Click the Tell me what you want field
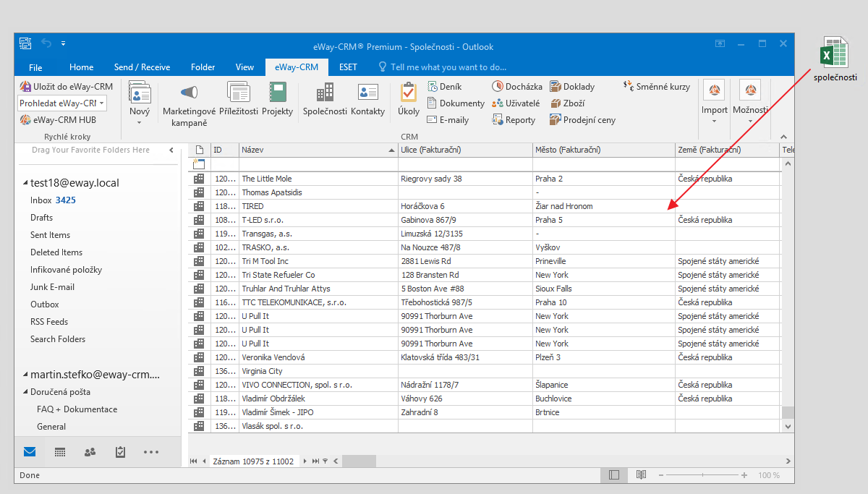Viewport: 868px width, 494px height. pyautogui.click(x=443, y=67)
